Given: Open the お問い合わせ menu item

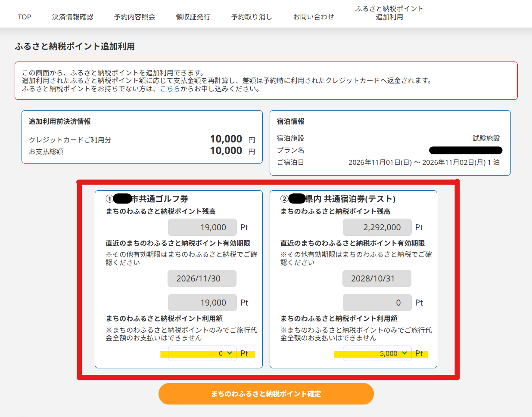Looking at the screenshot, I should tap(314, 17).
